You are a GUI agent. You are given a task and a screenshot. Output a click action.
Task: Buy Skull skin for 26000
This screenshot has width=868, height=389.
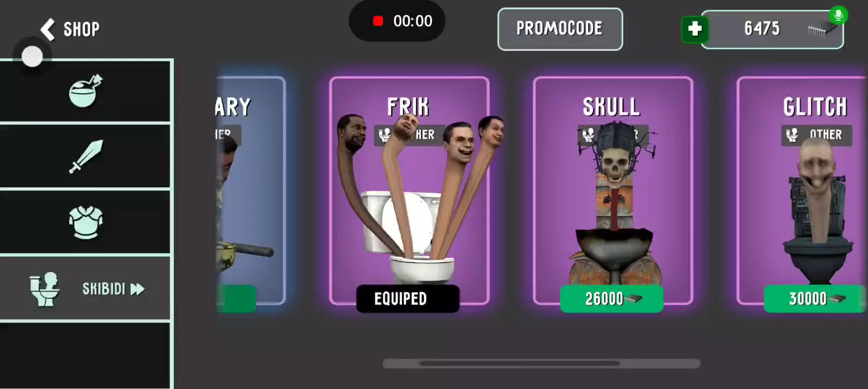pos(612,298)
